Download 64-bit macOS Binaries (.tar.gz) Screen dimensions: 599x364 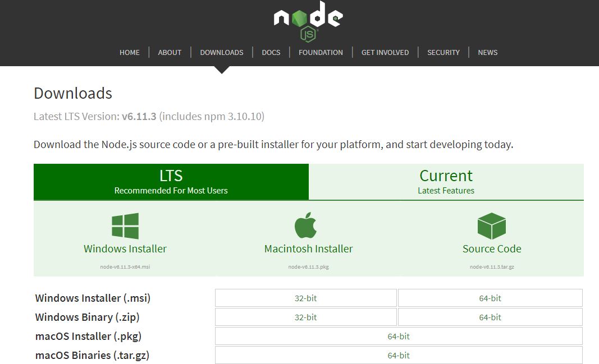pos(399,355)
